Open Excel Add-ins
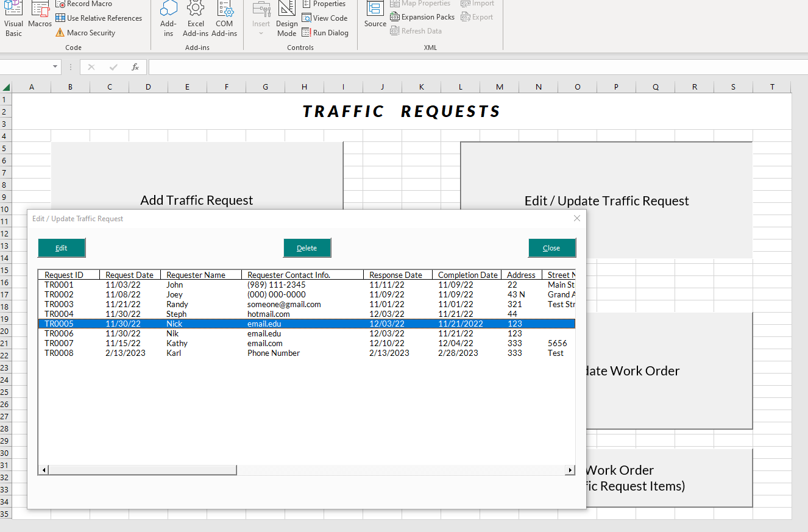Image resolution: width=808 pixels, height=532 pixels. point(196,19)
